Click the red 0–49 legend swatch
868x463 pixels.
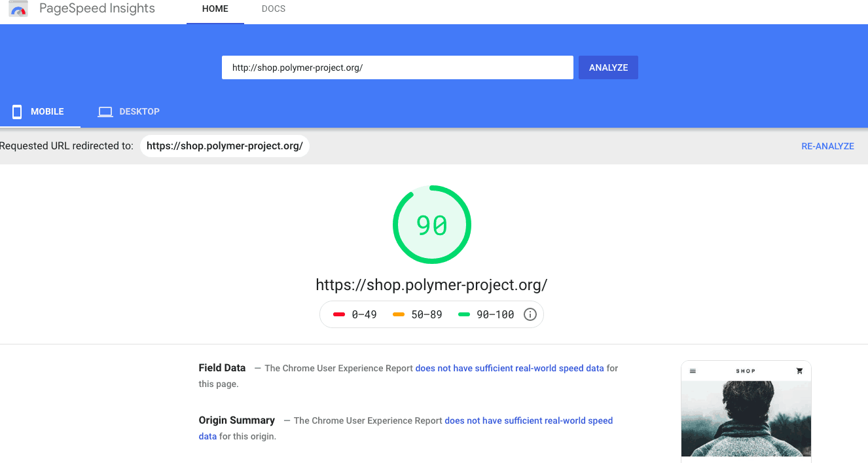[339, 315]
